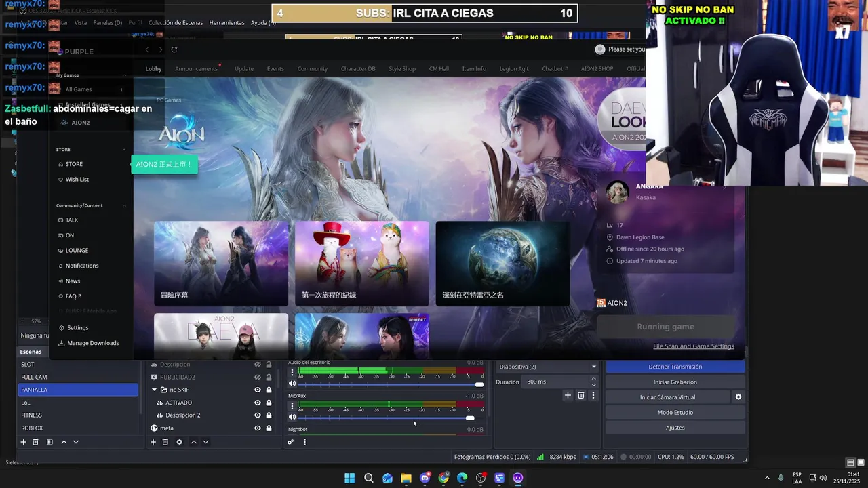The width and height of the screenshot is (868, 488).
Task: Switch to Lobby tab in AION2 launcher
Action: click(x=153, y=68)
